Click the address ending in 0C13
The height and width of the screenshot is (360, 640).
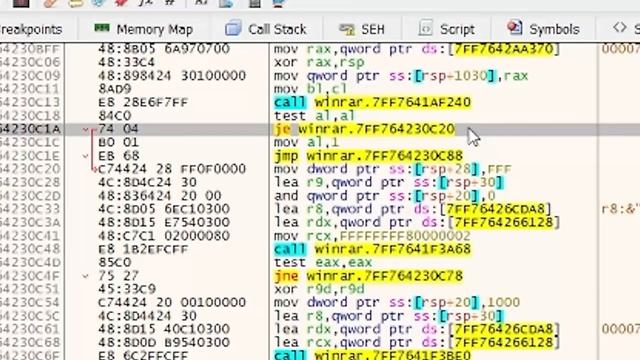[x=30, y=102]
